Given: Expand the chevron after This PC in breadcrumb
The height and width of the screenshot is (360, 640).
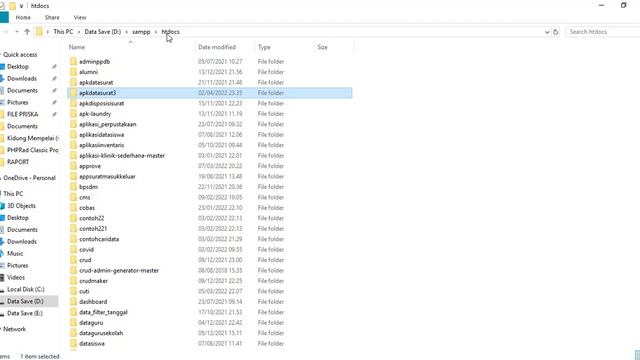Looking at the screenshot, I should (79, 32).
